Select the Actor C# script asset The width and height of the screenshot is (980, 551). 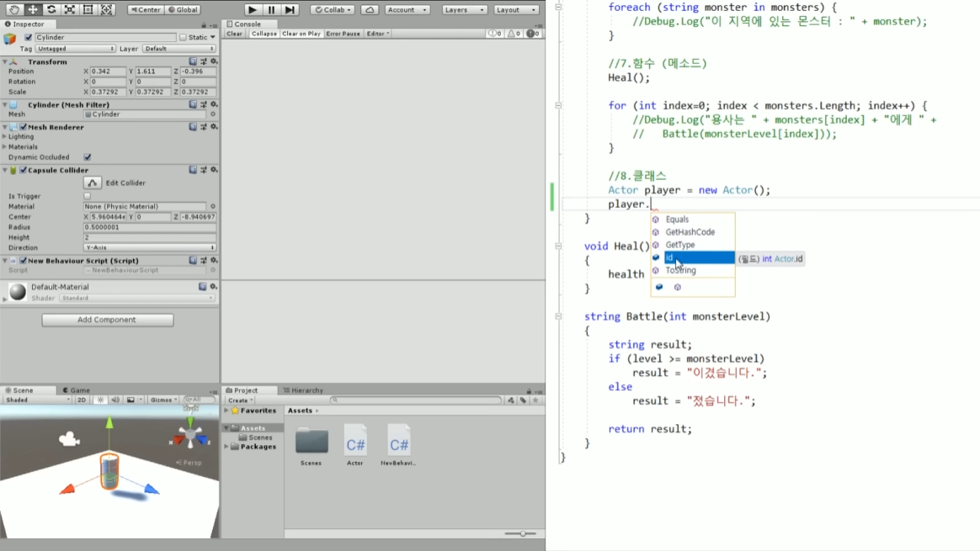355,445
